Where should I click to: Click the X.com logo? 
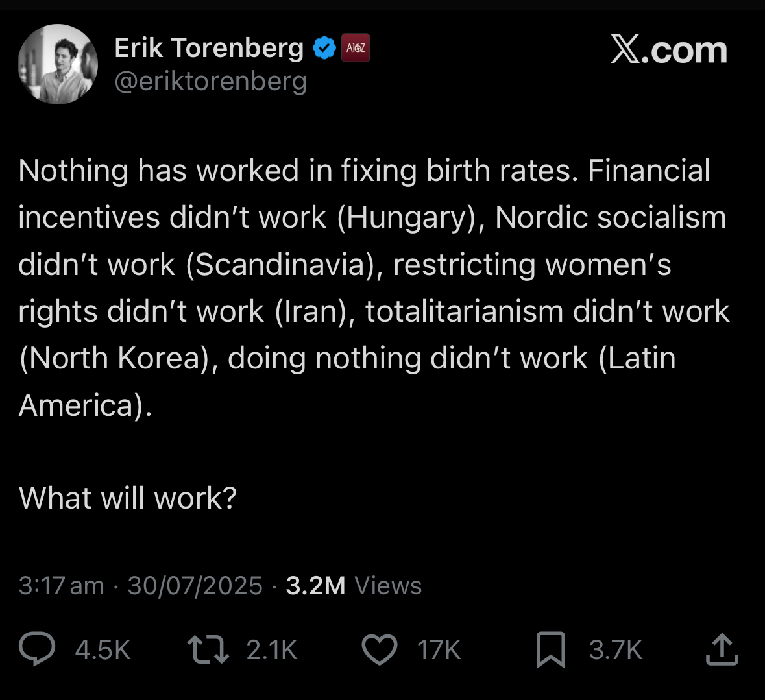pos(669,50)
